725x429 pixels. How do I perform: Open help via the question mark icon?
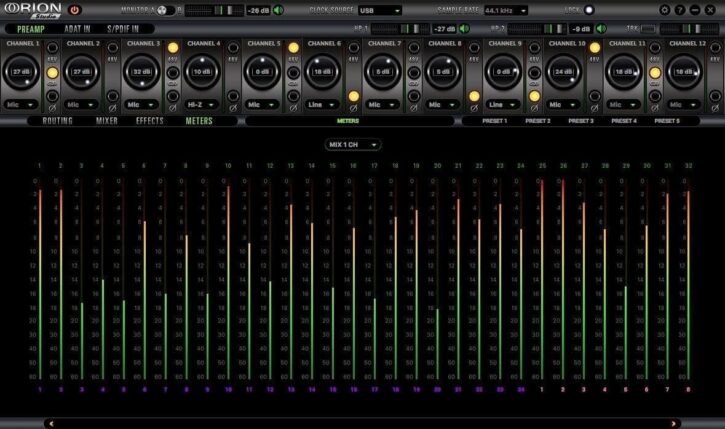pos(680,10)
